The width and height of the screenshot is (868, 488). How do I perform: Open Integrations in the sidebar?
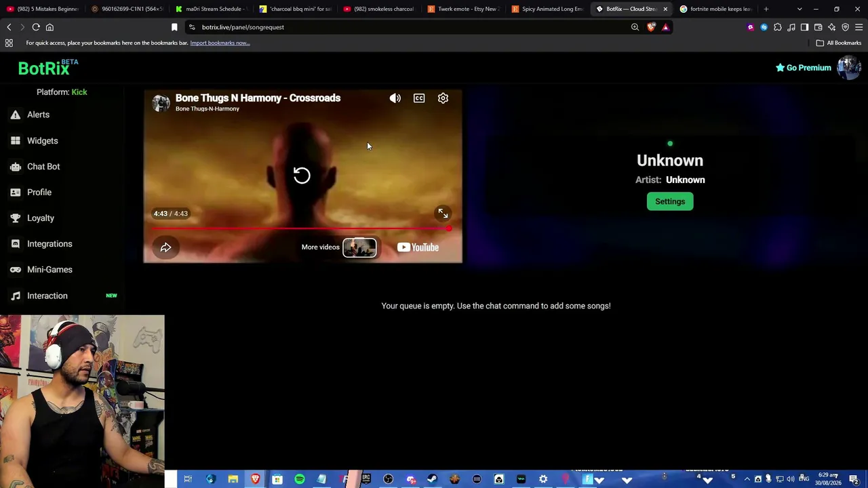click(x=50, y=243)
